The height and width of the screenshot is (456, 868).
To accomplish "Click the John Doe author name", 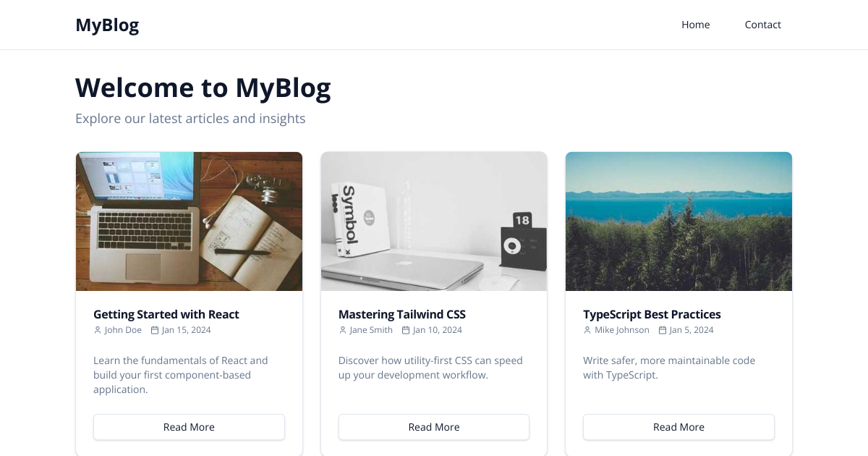I will (123, 330).
